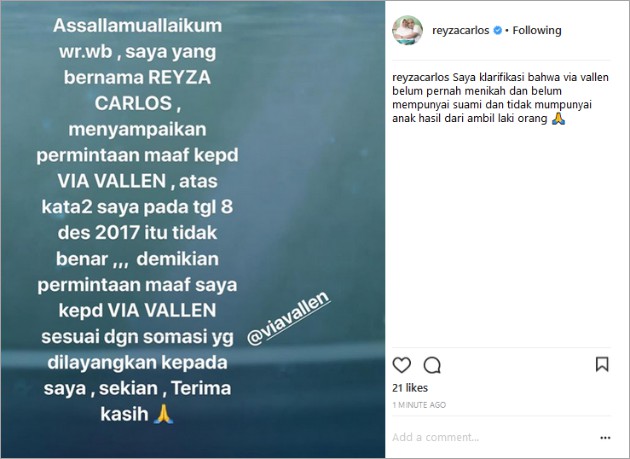The width and height of the screenshot is (630, 459).
Task: Tap the @viavallen mention sticker in the image
Action: pyautogui.click(x=289, y=319)
